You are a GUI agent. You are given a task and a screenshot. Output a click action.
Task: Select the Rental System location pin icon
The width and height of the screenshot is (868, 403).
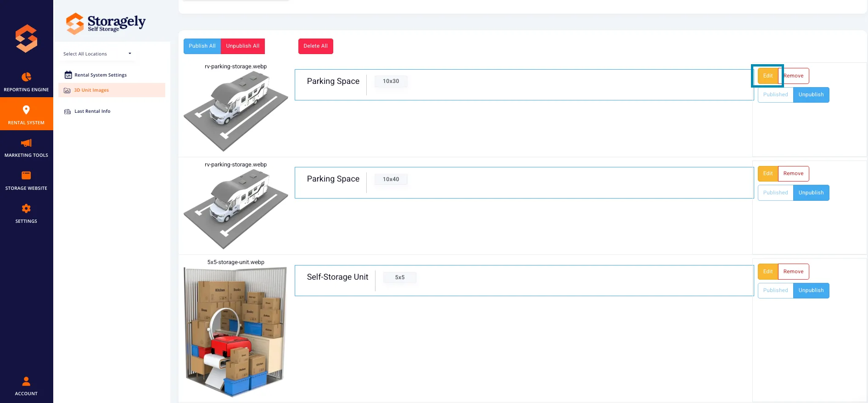(26, 110)
